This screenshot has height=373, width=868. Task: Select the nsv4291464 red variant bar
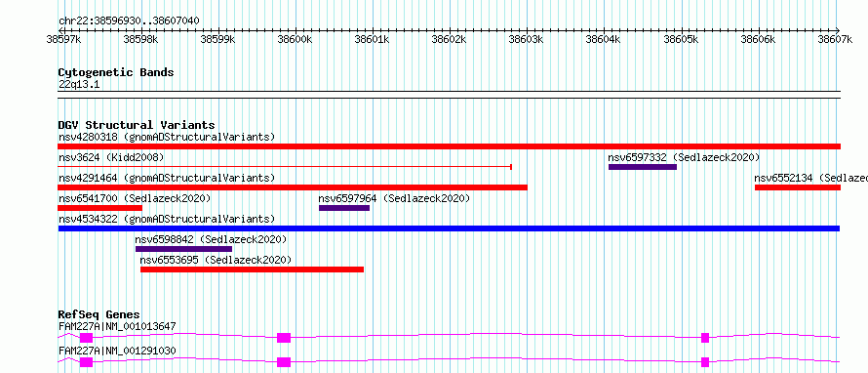point(293,187)
